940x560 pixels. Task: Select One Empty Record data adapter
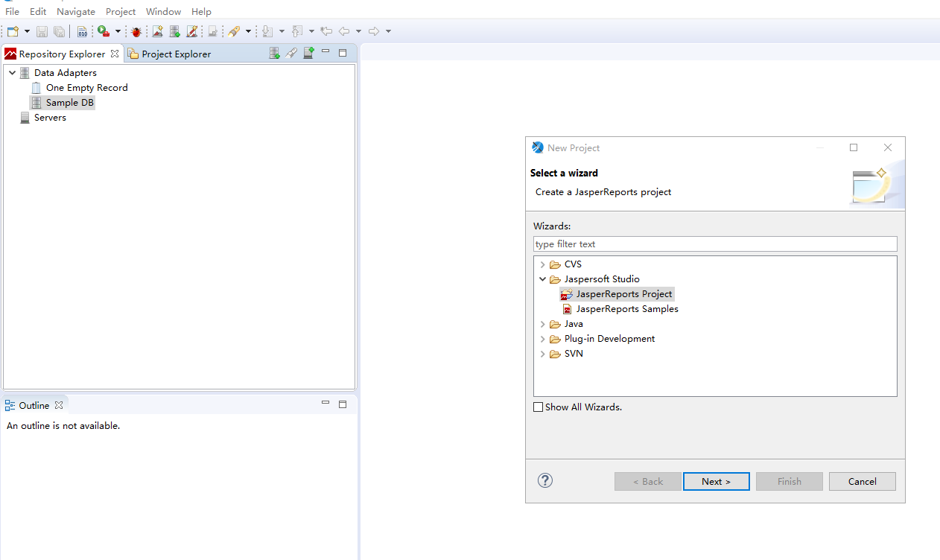tap(86, 88)
